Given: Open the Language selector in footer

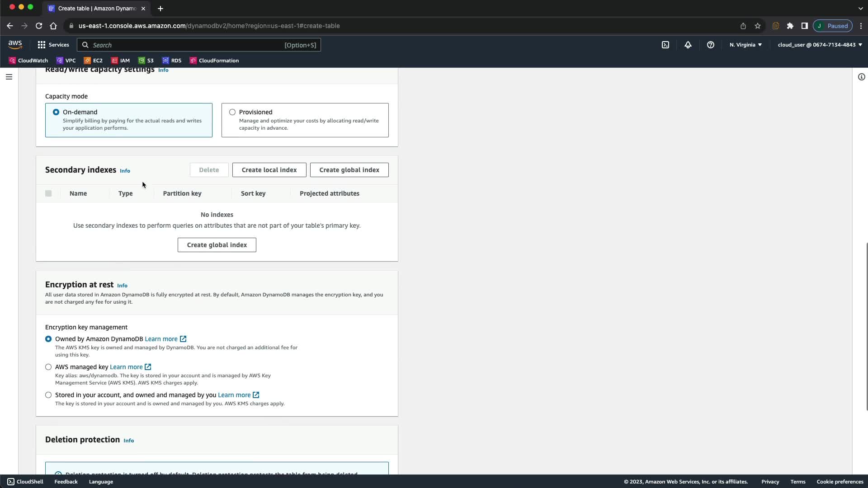Looking at the screenshot, I should click(x=101, y=482).
